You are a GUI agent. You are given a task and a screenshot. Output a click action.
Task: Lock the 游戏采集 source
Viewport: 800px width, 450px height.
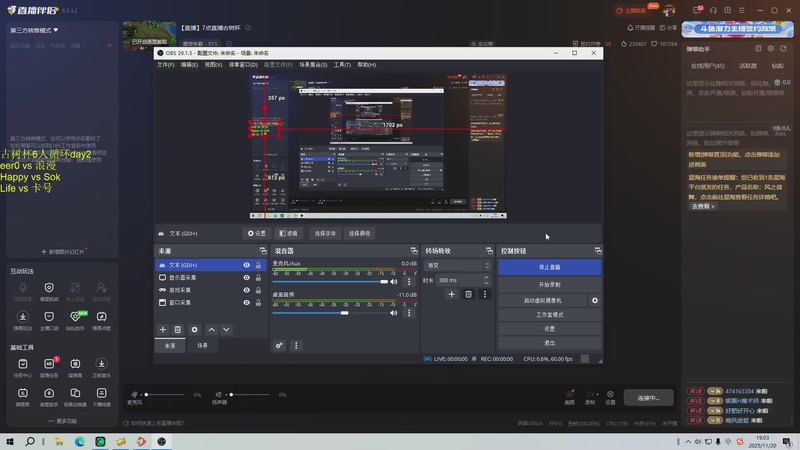pyautogui.click(x=258, y=290)
